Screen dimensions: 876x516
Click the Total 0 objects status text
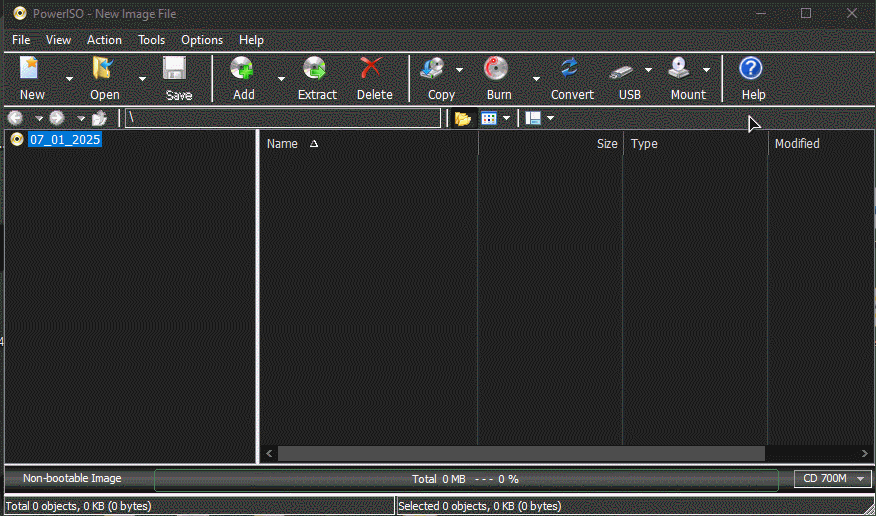click(79, 507)
